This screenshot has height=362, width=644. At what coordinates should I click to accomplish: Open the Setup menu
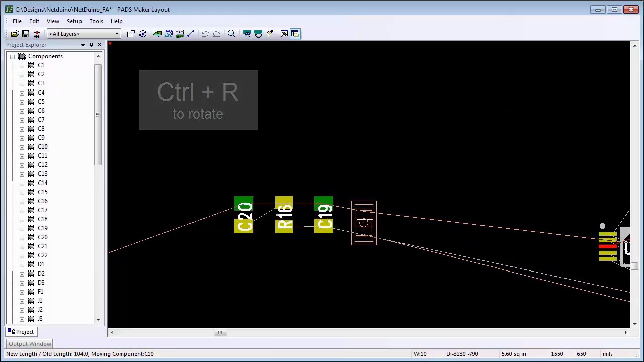click(74, 21)
